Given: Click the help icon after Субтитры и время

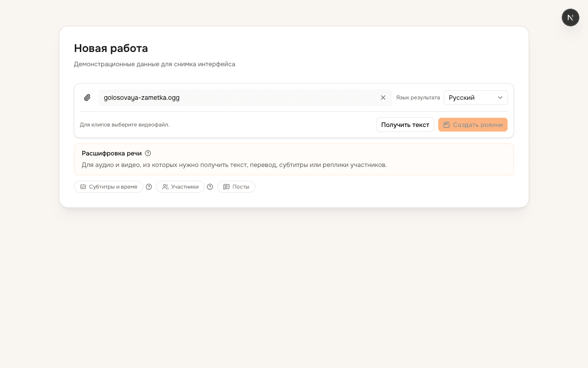Looking at the screenshot, I should [149, 187].
